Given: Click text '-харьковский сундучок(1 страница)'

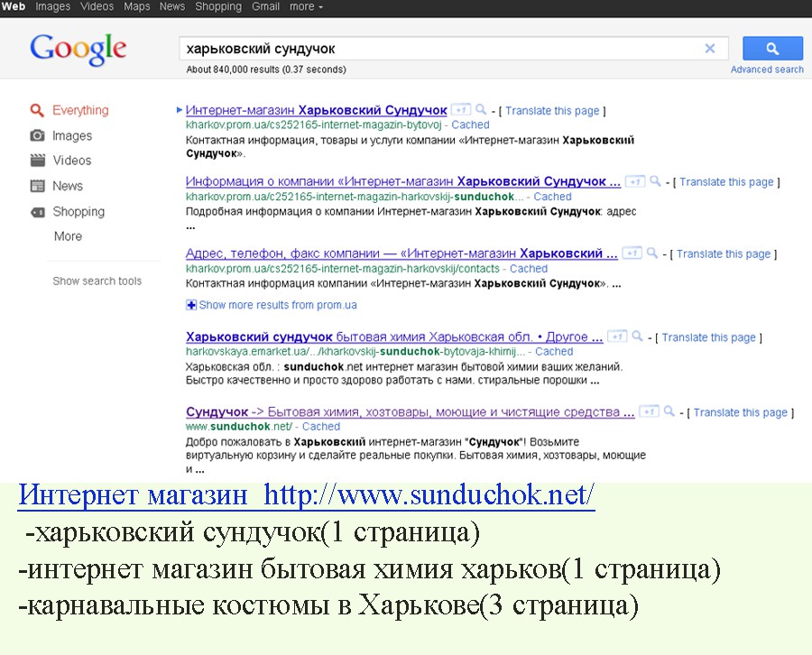Looking at the screenshot, I should 253,533.
